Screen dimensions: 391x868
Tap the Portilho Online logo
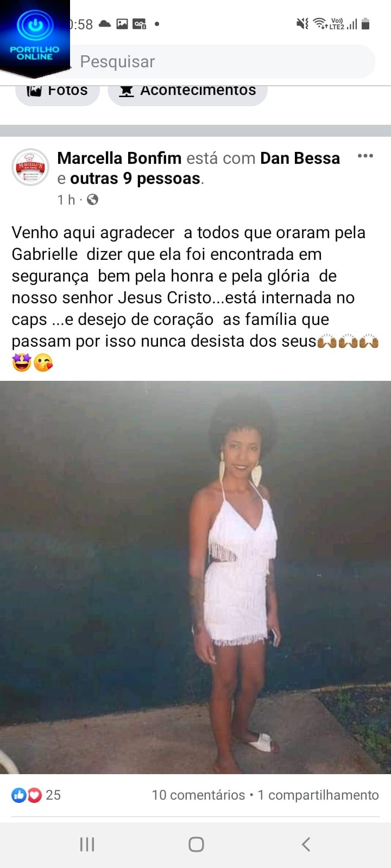coord(35,36)
